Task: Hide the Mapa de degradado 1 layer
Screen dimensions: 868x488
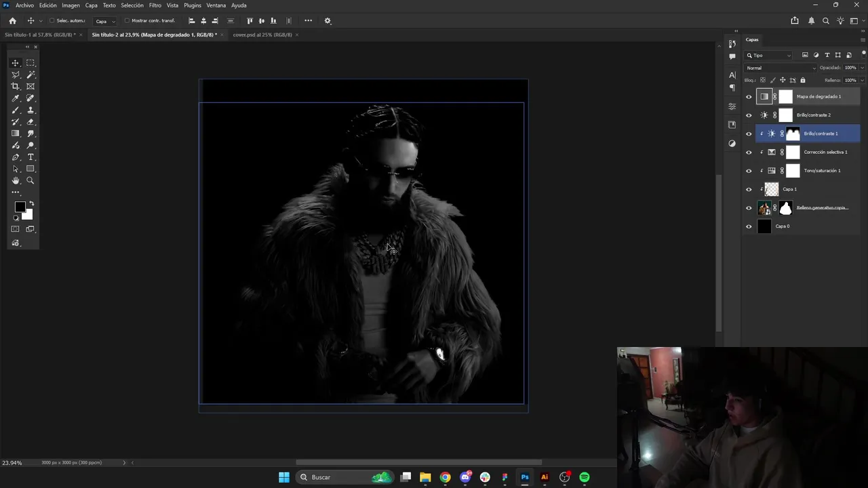Action: tap(749, 97)
